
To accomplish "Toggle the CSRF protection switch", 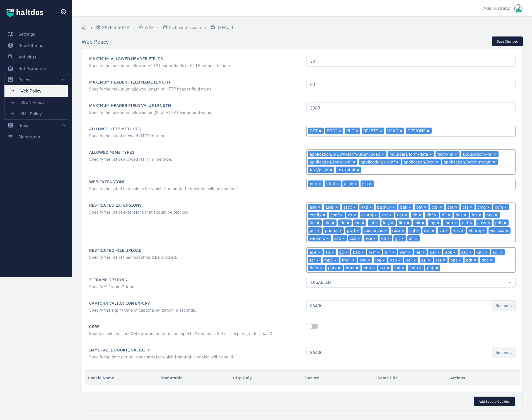I will point(312,326).
